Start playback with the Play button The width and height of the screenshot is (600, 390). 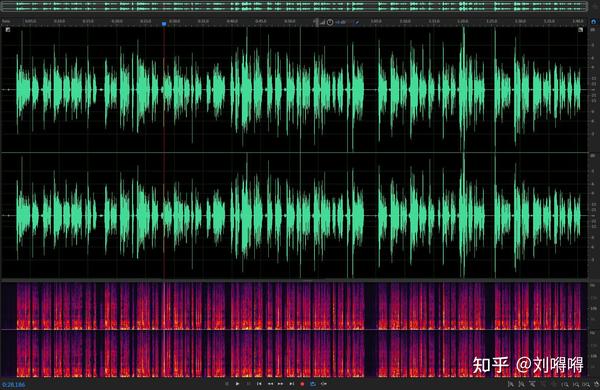click(237, 384)
